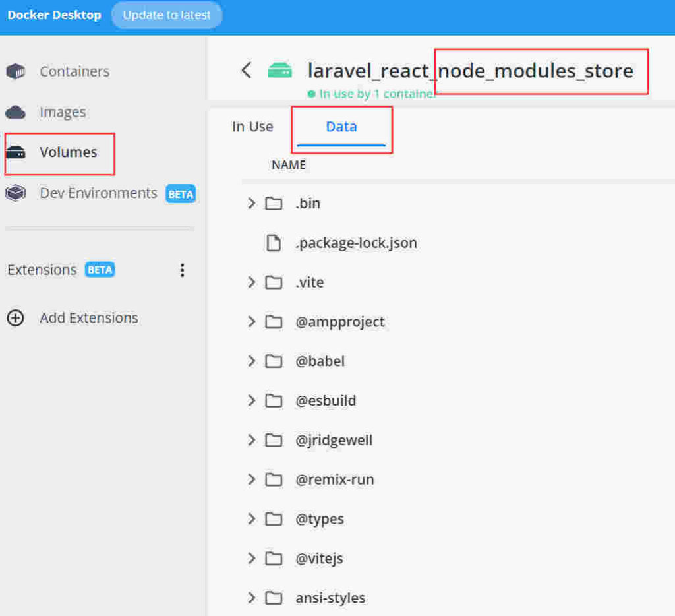675x616 pixels.
Task: Expand the @babel folder chevron
Action: click(x=251, y=361)
